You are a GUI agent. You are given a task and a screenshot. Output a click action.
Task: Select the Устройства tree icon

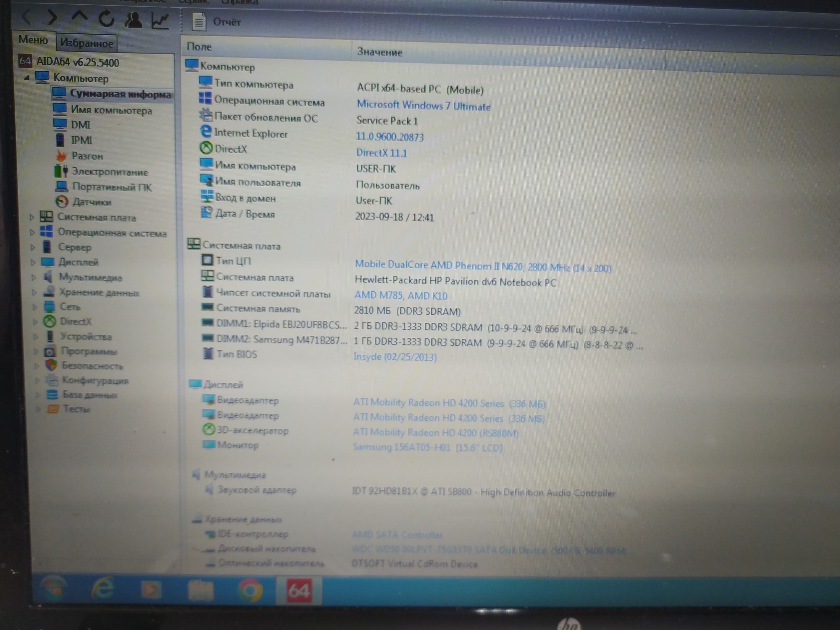pyautogui.click(x=50, y=336)
